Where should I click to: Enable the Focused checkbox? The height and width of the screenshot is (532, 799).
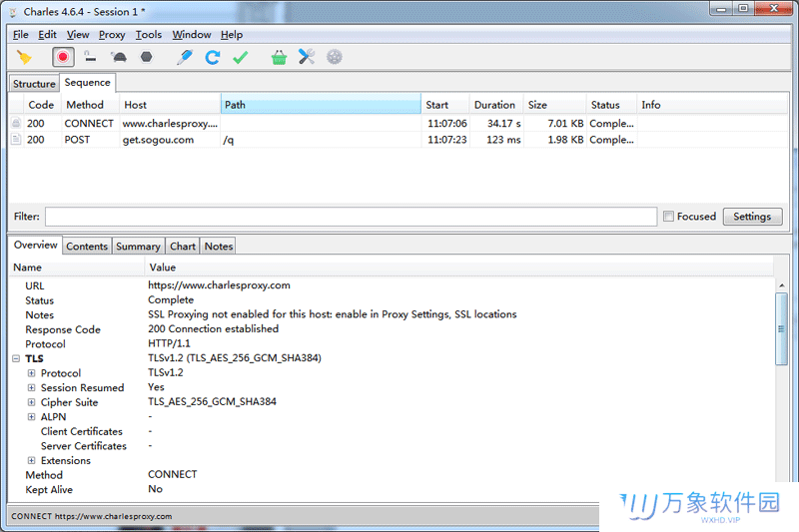[x=668, y=217]
